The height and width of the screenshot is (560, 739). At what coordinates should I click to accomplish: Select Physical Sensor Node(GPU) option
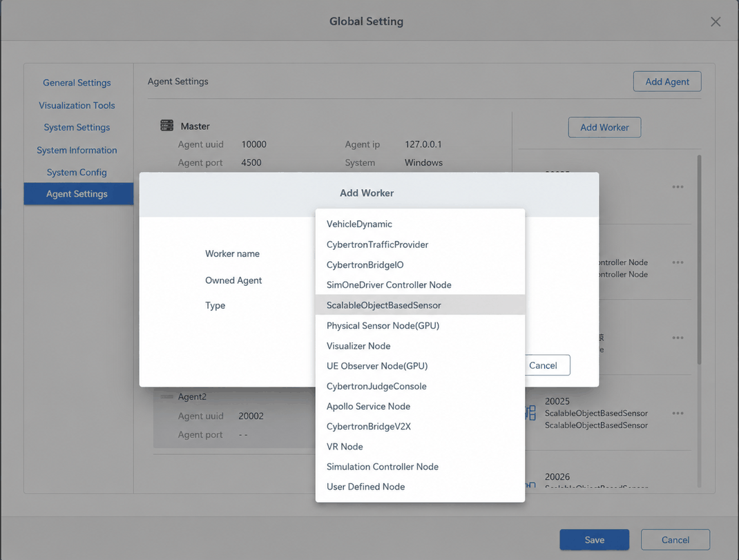coord(420,325)
